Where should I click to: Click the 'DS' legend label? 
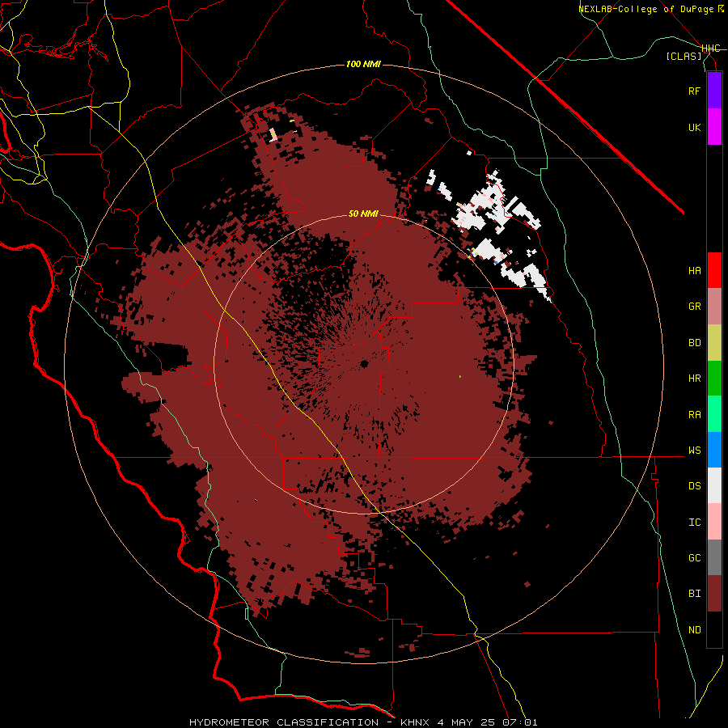694,486
